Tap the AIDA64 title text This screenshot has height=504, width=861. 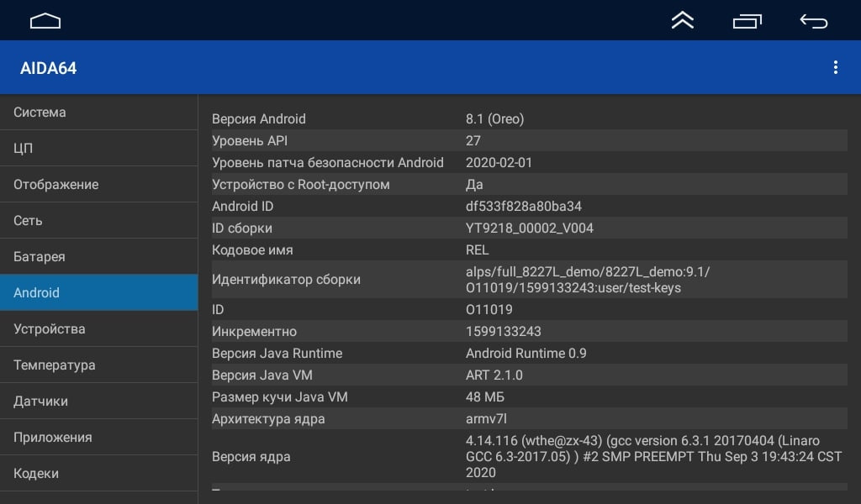click(x=49, y=68)
